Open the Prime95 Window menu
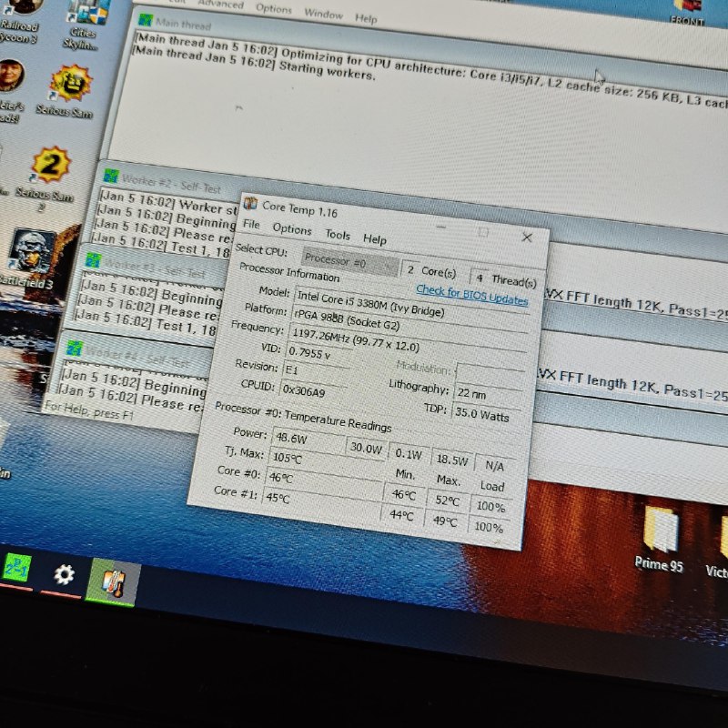 323,14
